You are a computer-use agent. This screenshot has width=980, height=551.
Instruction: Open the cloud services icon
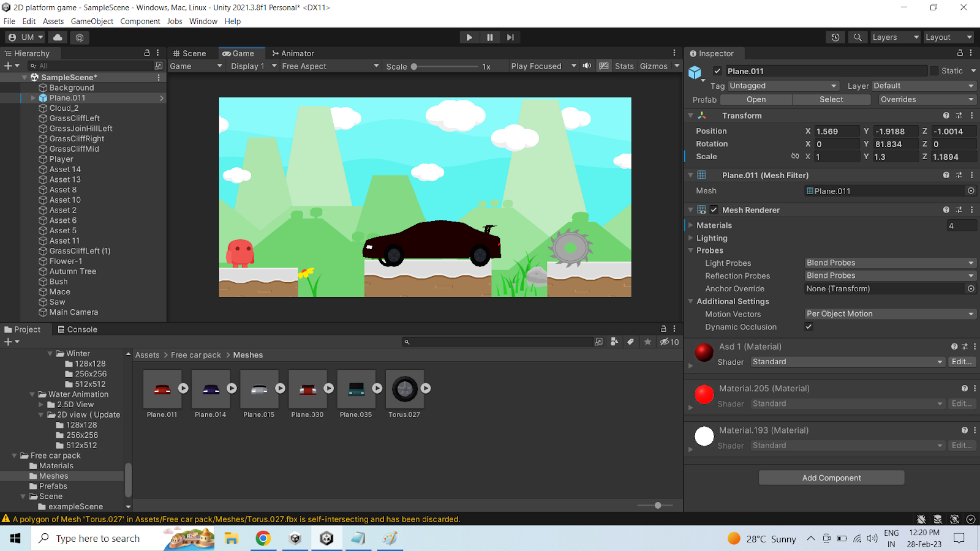pyautogui.click(x=58, y=37)
